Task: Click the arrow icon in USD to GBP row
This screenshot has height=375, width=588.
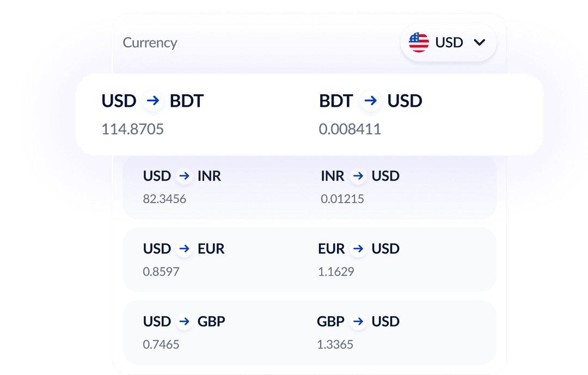Action: (183, 321)
